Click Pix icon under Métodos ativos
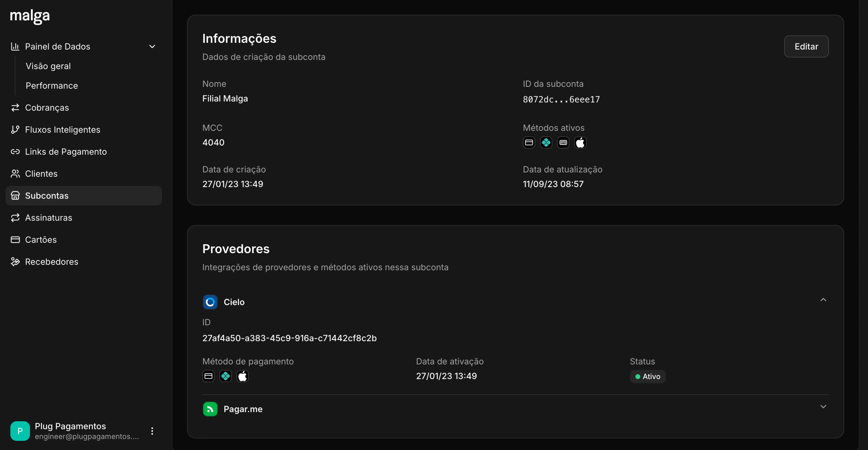The image size is (868, 450). tap(546, 143)
